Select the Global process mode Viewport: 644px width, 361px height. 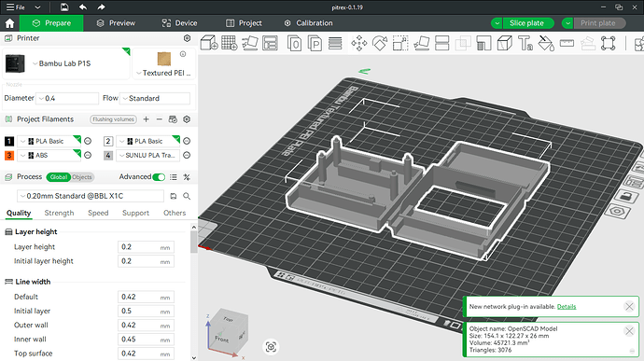point(58,177)
